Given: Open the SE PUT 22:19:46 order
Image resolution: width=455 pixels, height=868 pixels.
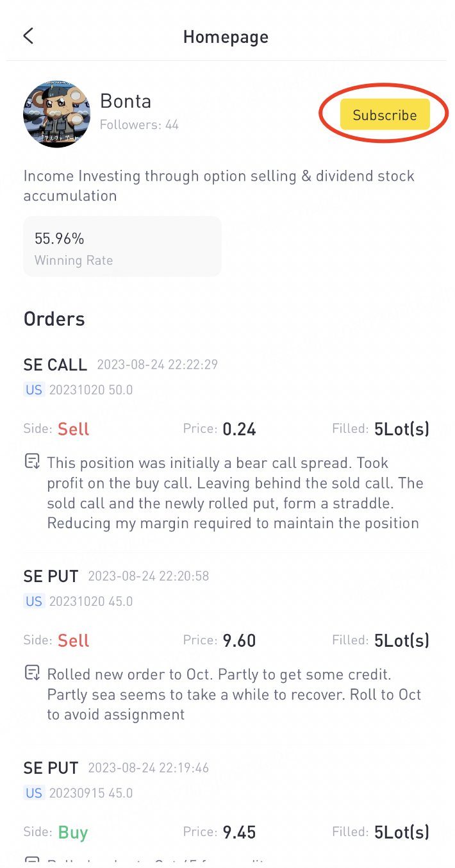Looking at the screenshot, I should coord(51,767).
